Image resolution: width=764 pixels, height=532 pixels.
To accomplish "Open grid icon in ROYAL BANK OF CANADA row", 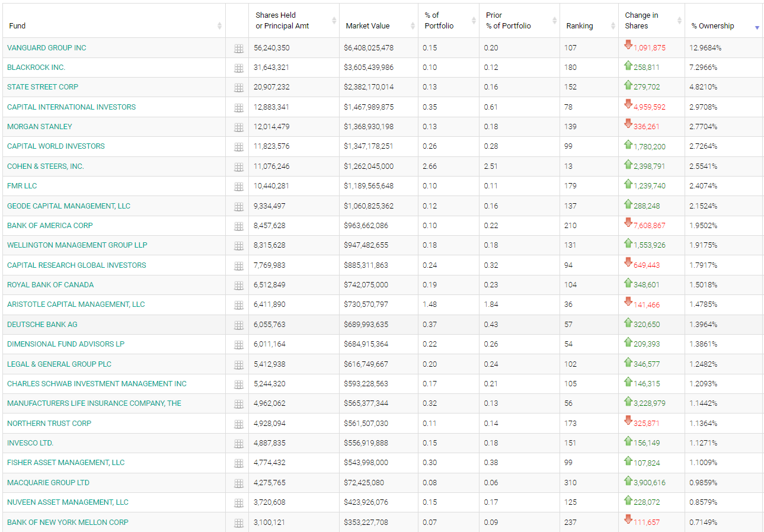I will [x=239, y=286].
